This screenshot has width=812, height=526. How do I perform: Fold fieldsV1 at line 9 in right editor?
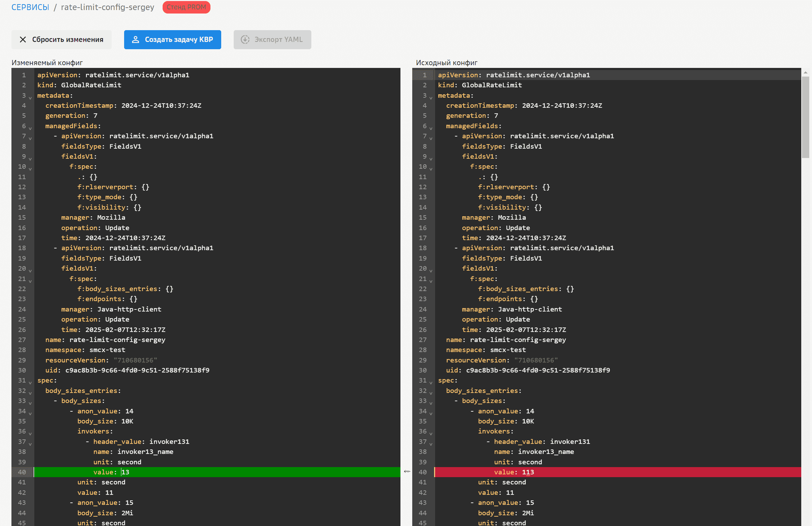pyautogui.click(x=431, y=159)
